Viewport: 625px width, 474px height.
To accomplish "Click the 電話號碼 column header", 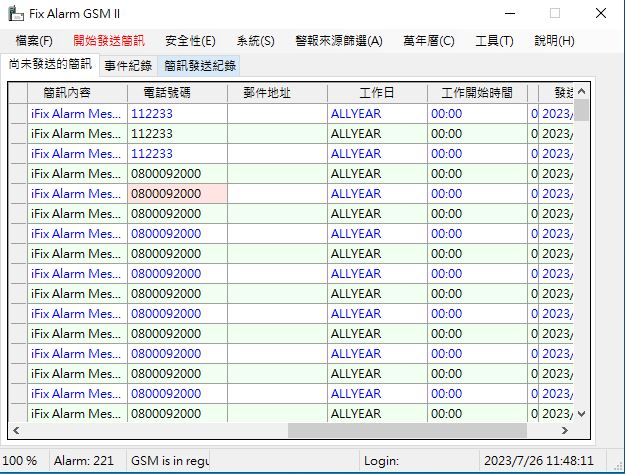I will point(177,93).
